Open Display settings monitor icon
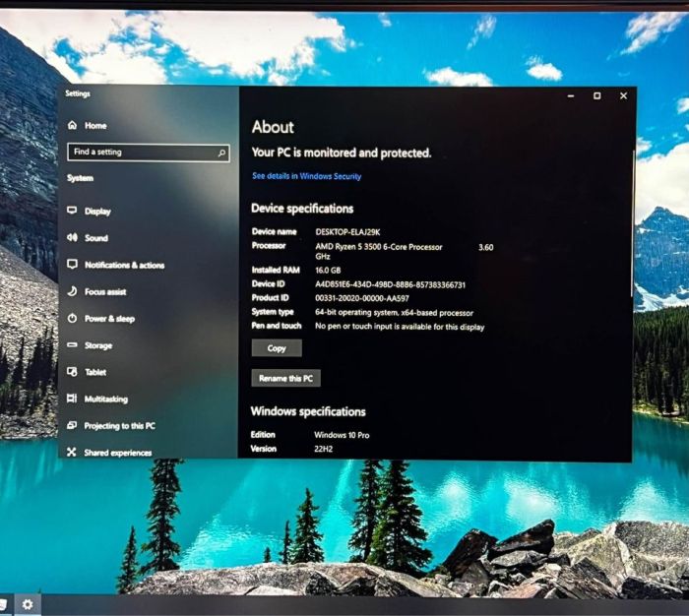 tap(72, 211)
